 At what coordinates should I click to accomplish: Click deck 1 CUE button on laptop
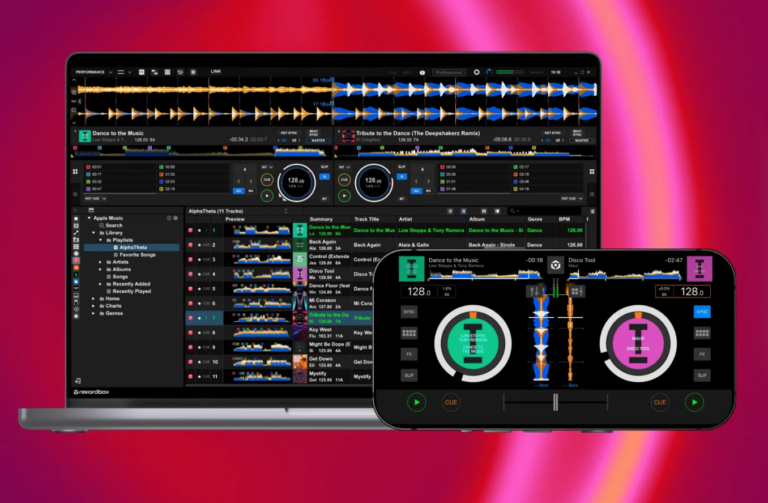point(267,180)
